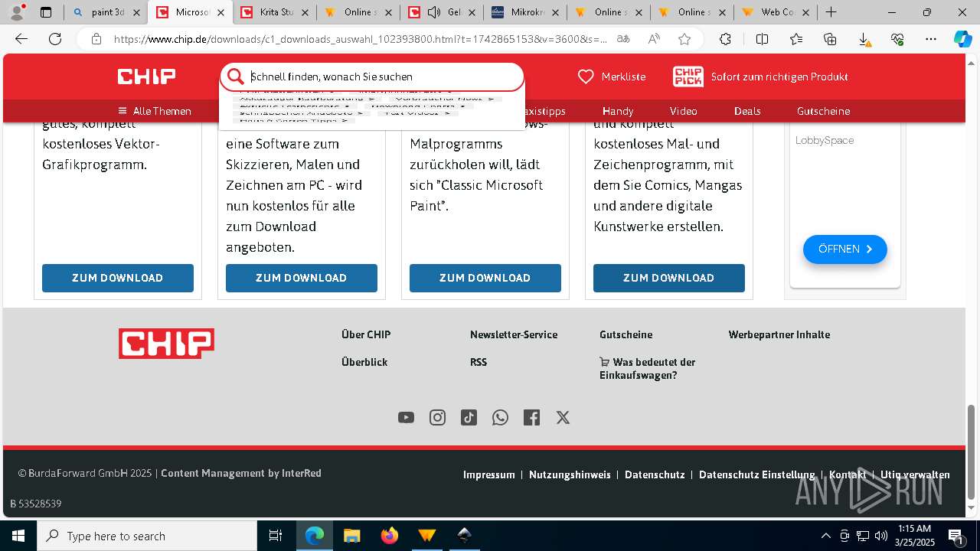View site information lock icon
Image resolution: width=980 pixels, height=551 pixels.
coord(96,39)
